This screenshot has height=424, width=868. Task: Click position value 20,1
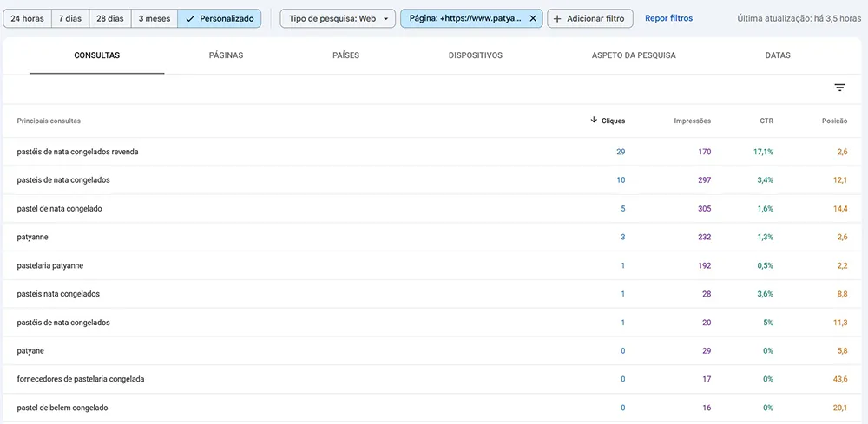(840, 408)
